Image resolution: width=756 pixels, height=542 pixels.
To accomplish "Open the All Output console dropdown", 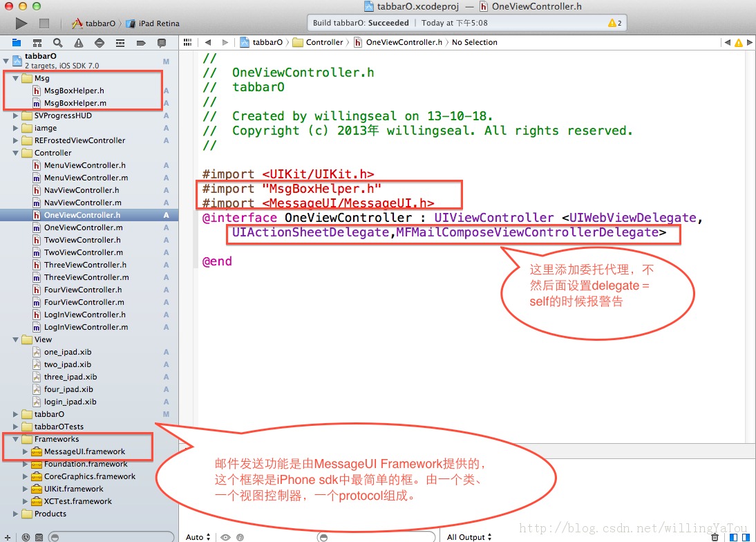I will click(x=469, y=537).
